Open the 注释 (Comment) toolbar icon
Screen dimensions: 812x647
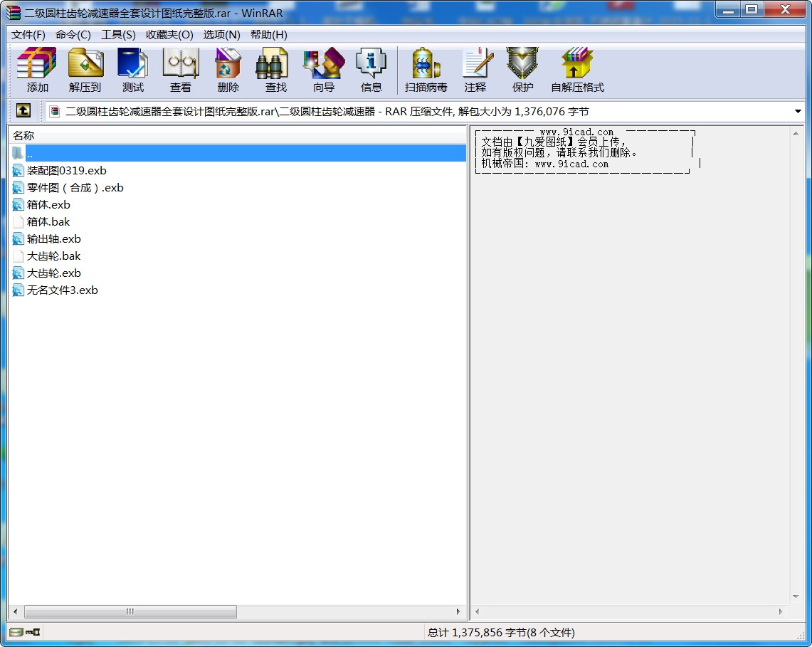tap(475, 70)
